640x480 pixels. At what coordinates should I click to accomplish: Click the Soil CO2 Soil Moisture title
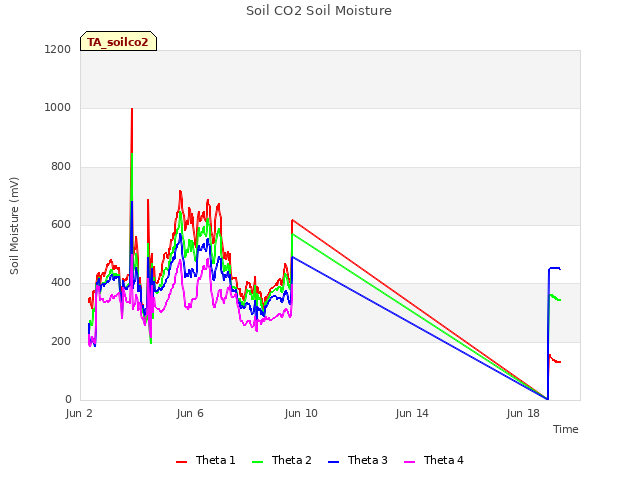pyautogui.click(x=319, y=11)
